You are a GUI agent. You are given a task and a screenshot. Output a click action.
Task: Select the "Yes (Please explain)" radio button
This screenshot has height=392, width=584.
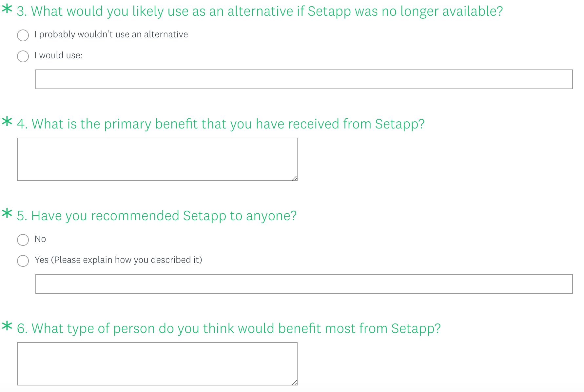pyautogui.click(x=23, y=261)
